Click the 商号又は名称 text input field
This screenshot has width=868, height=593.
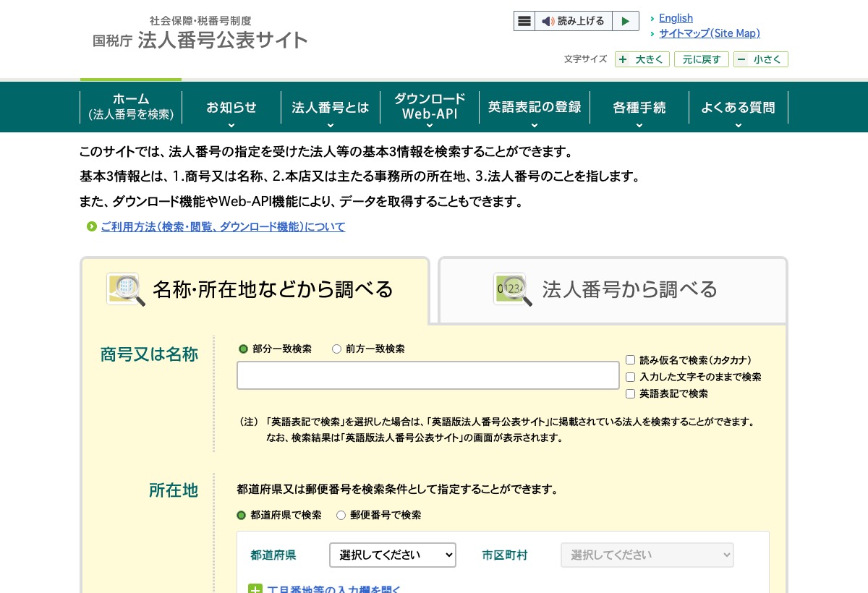pos(428,375)
